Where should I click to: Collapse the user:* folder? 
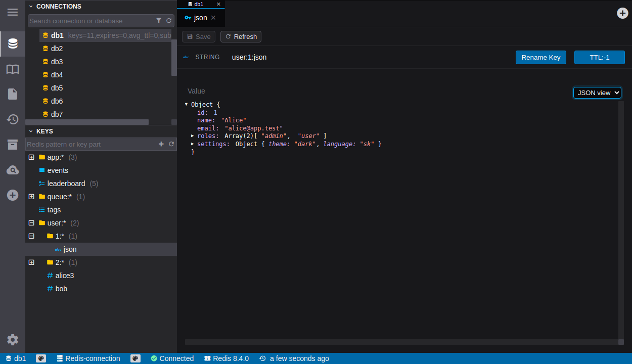click(31, 223)
